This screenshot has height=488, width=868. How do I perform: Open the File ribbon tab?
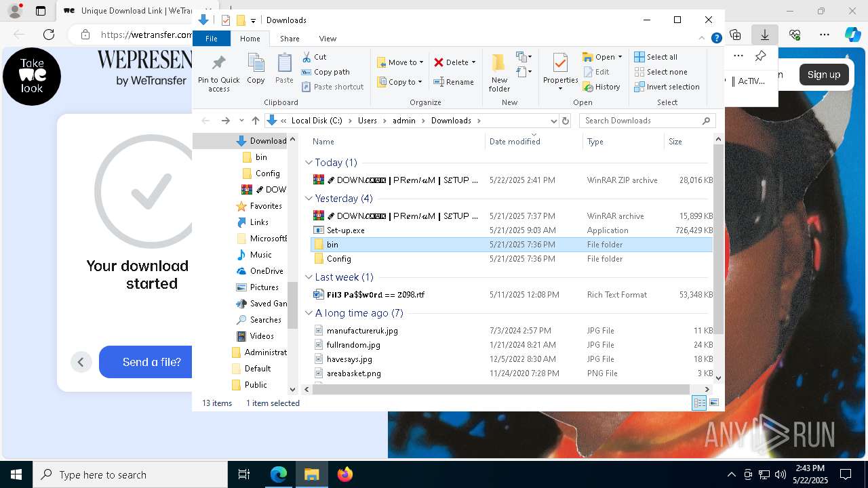(212, 39)
